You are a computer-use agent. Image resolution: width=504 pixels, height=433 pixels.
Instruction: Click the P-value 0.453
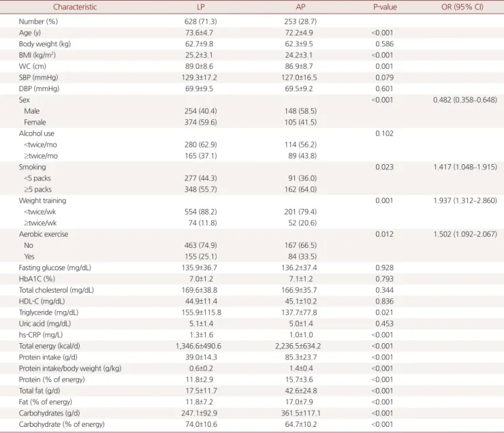coord(384,324)
